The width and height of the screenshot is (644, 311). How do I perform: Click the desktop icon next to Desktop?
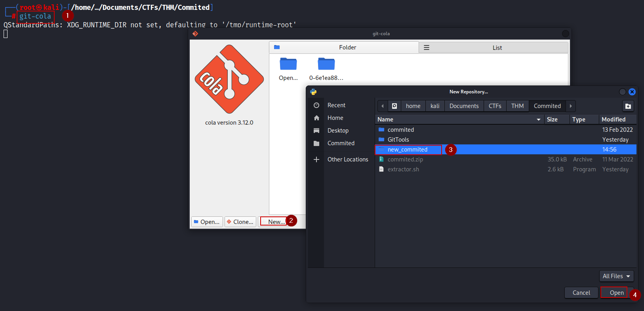316,131
